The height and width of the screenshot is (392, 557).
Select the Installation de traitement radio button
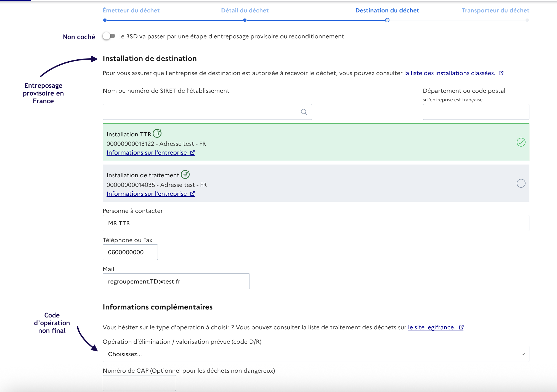coord(521,183)
